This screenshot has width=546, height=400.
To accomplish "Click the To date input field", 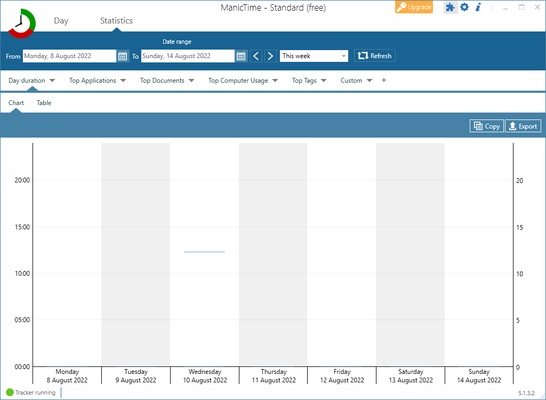I will coord(188,56).
